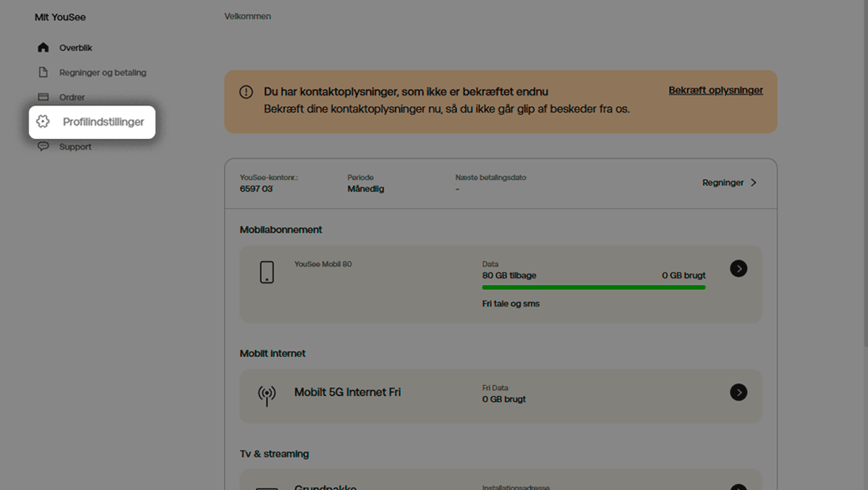Click the document icon beside Regninger og betaling
Viewport: 868px width, 490px height.
pyautogui.click(x=43, y=72)
